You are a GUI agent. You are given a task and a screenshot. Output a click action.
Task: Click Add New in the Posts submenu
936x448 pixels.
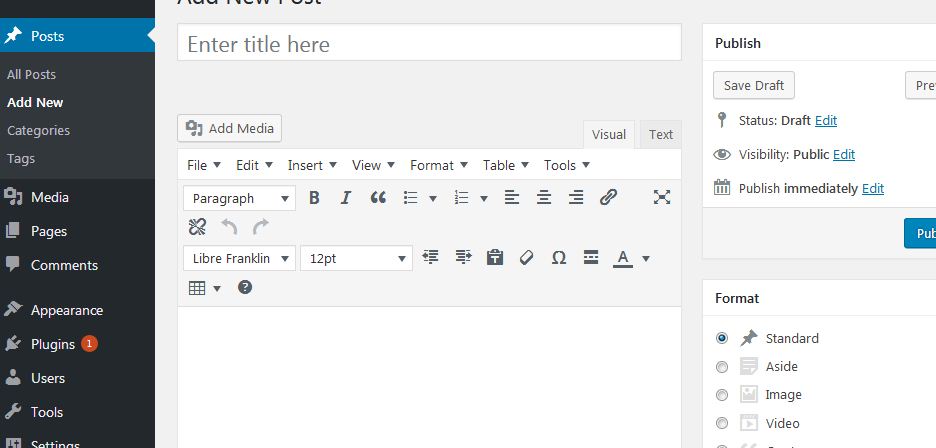point(35,103)
